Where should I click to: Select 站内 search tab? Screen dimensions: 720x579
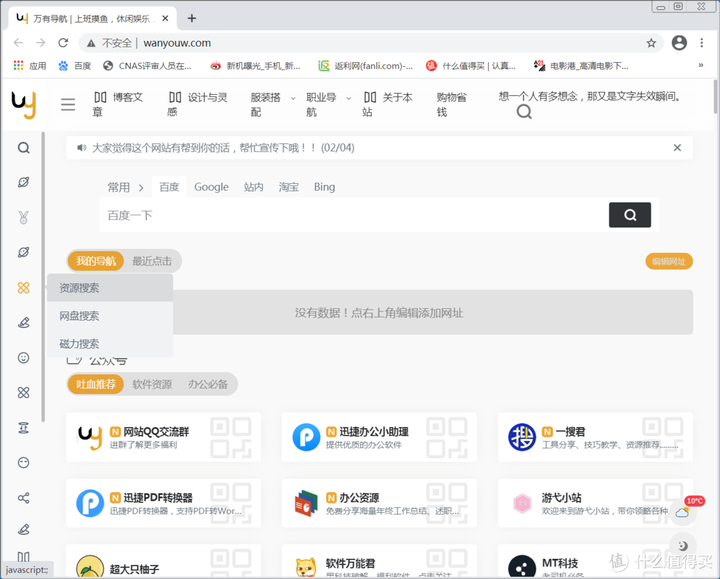[x=253, y=187]
